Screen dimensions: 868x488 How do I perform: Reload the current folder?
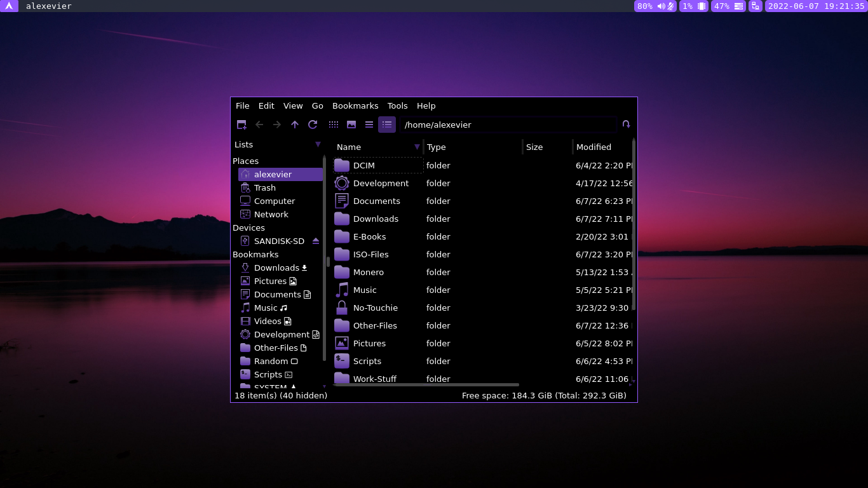(x=313, y=125)
